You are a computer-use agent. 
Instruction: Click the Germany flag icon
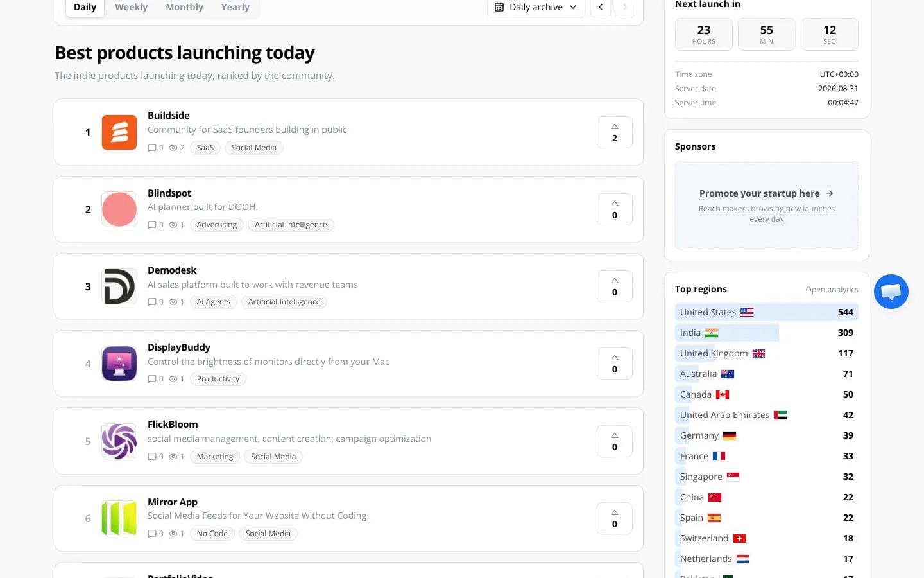[x=730, y=435]
